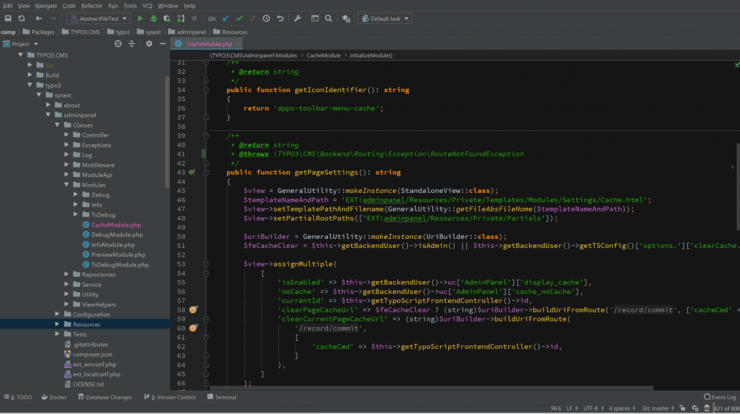
Task: Fold the doc comment at line 39
Action: [x=206, y=136]
